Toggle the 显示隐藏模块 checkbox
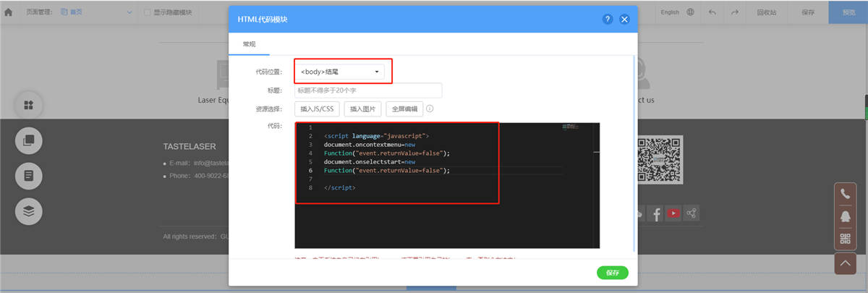The height and width of the screenshot is (293, 868). [148, 12]
